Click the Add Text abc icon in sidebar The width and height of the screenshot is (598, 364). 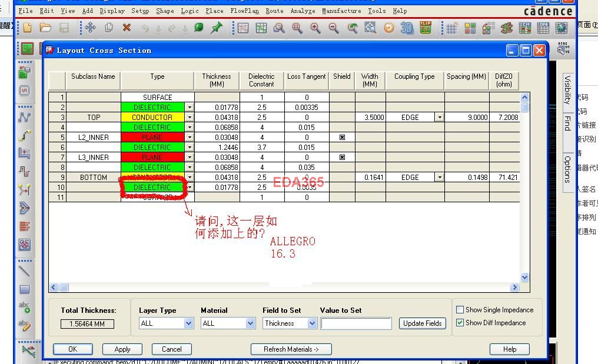click(24, 307)
